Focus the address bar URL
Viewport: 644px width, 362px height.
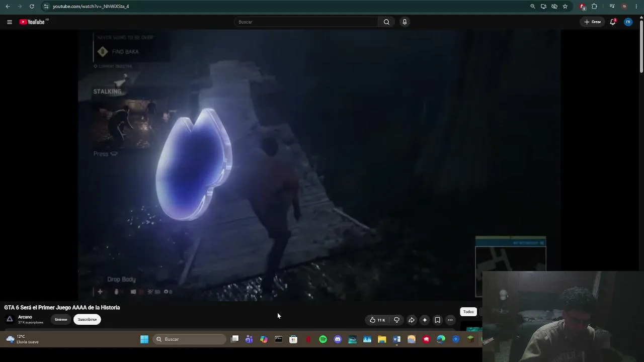point(91,7)
